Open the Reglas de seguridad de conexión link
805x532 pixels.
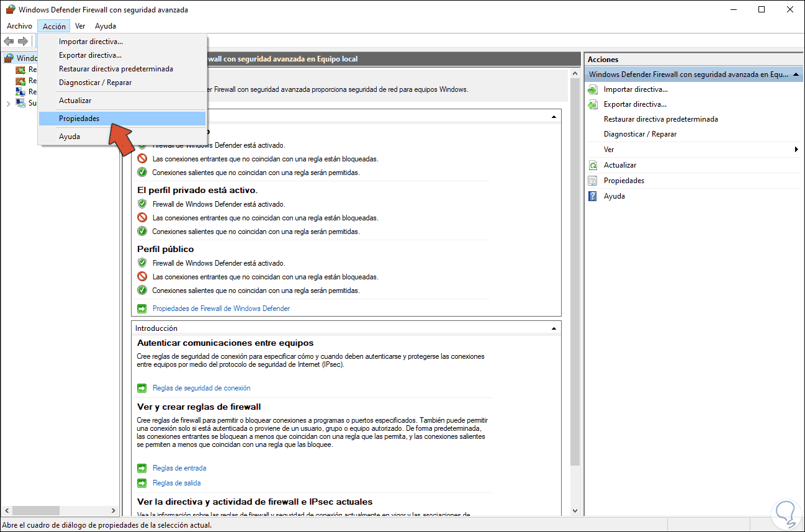[x=202, y=388]
